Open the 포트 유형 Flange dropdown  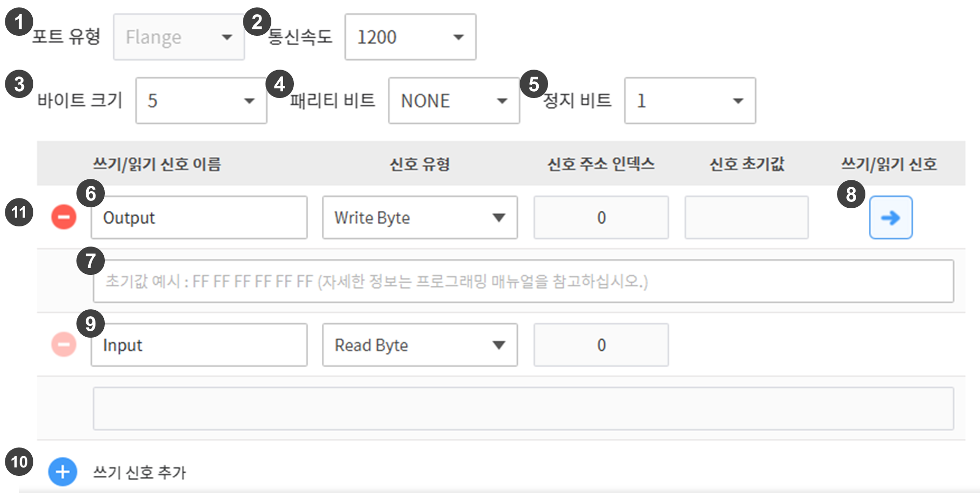coord(179,37)
